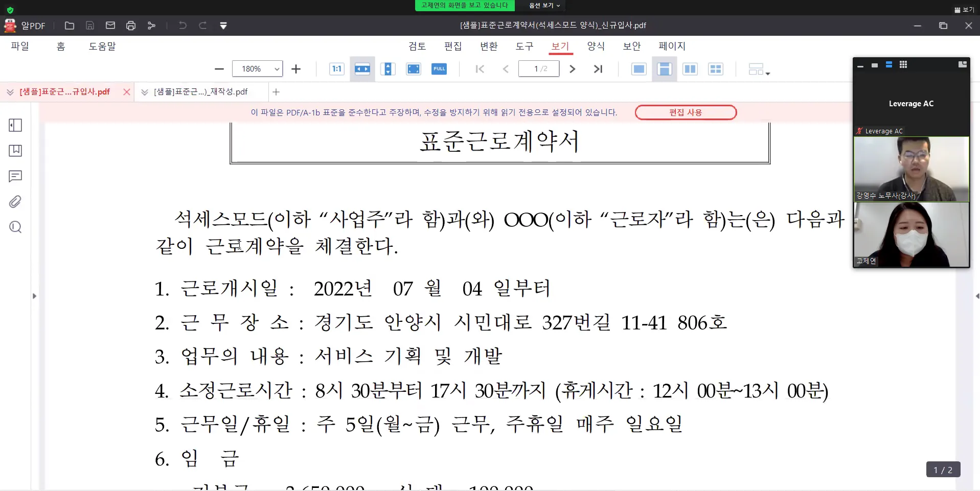Image resolution: width=980 pixels, height=491 pixels.
Task: Switch to the 보기 tab
Action: pos(560,46)
